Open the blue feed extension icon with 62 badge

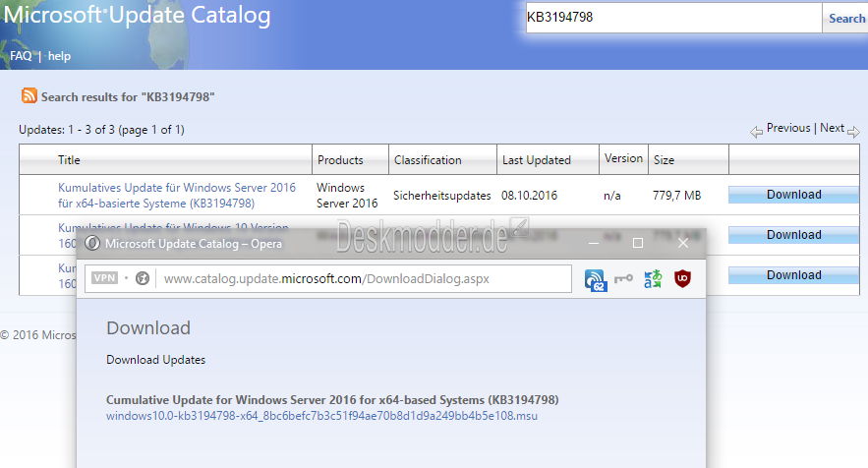coord(595,279)
